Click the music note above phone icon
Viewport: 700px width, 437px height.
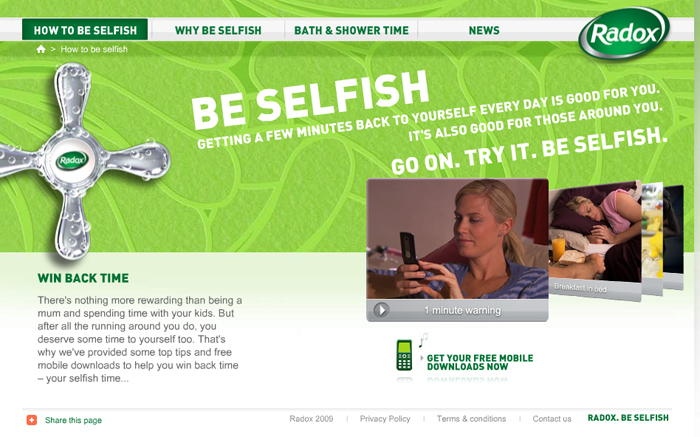[x=423, y=340]
